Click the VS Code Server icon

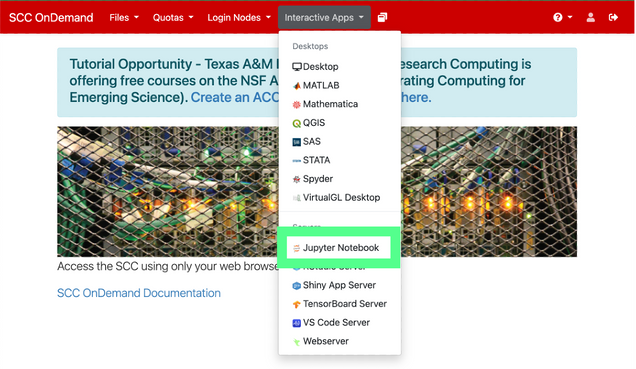297,323
